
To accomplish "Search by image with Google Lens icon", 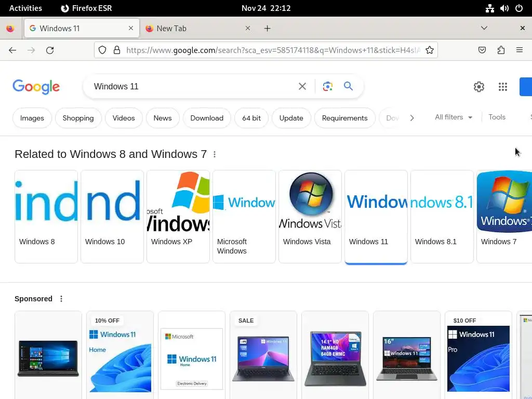I will 327,87.
